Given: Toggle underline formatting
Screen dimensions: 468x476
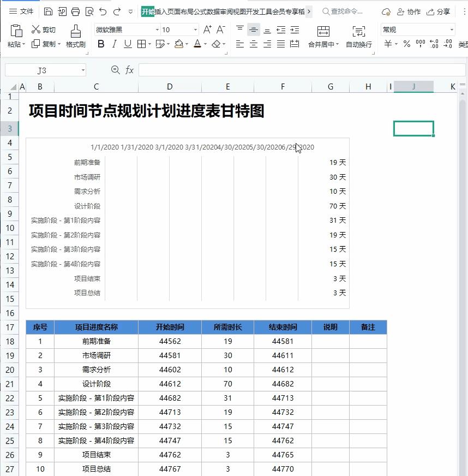Looking at the screenshot, I should click(127, 43).
